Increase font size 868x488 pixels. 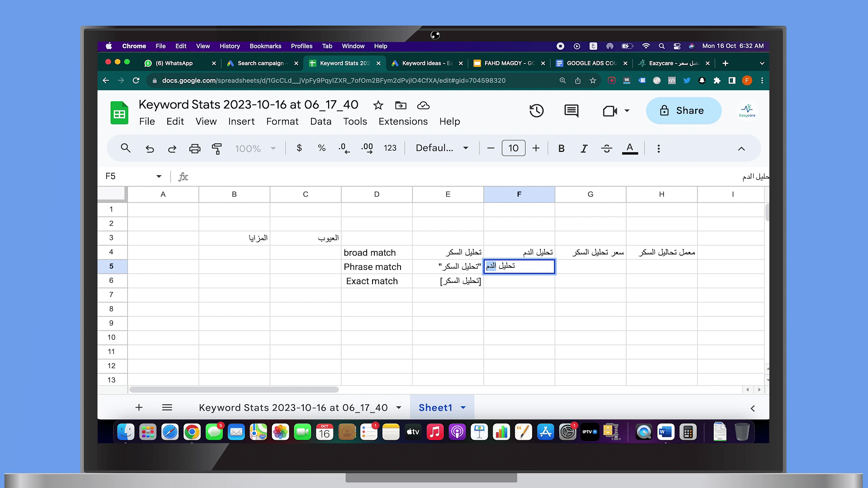point(536,148)
